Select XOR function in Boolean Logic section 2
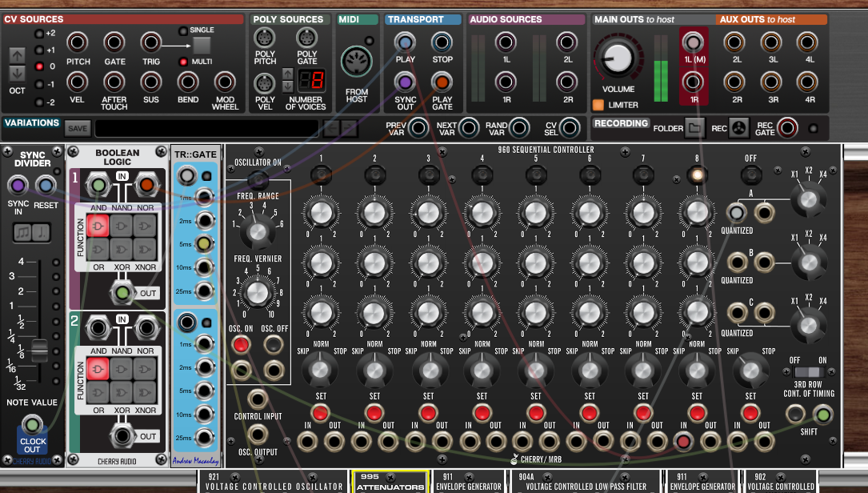The image size is (868, 493). [x=122, y=393]
